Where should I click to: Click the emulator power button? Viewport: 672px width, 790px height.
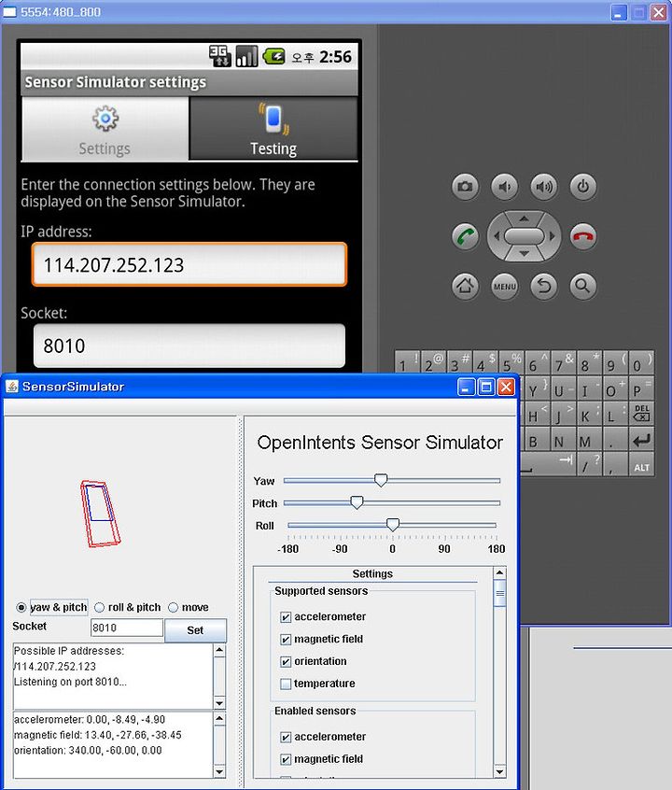[583, 187]
